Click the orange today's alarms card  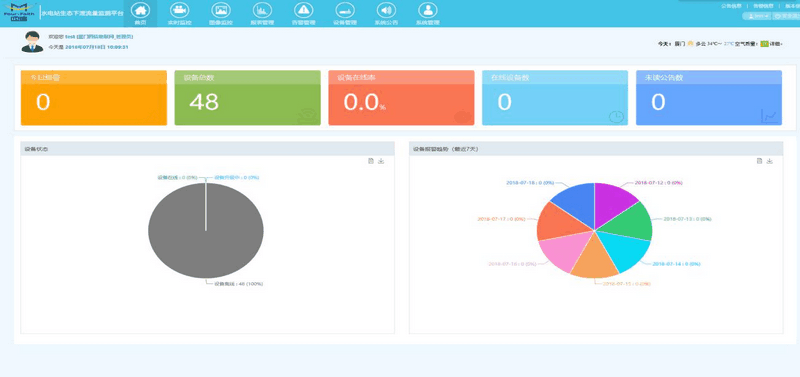click(x=94, y=97)
